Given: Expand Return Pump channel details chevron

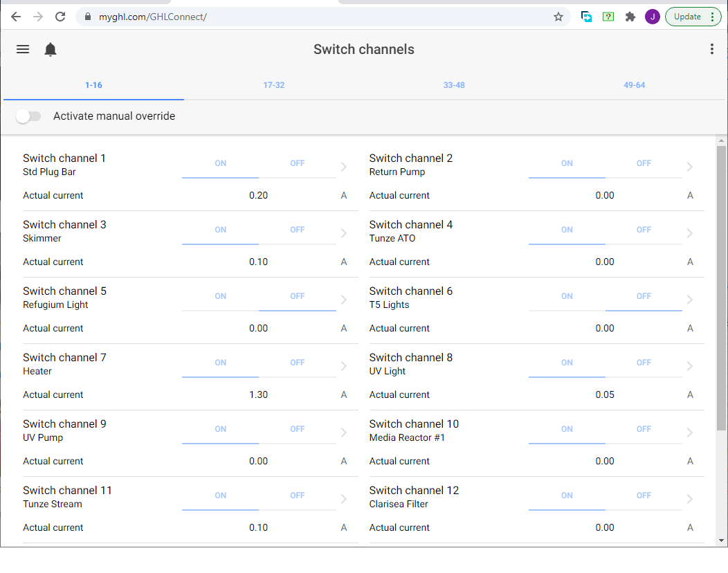Looking at the screenshot, I should [x=690, y=167].
